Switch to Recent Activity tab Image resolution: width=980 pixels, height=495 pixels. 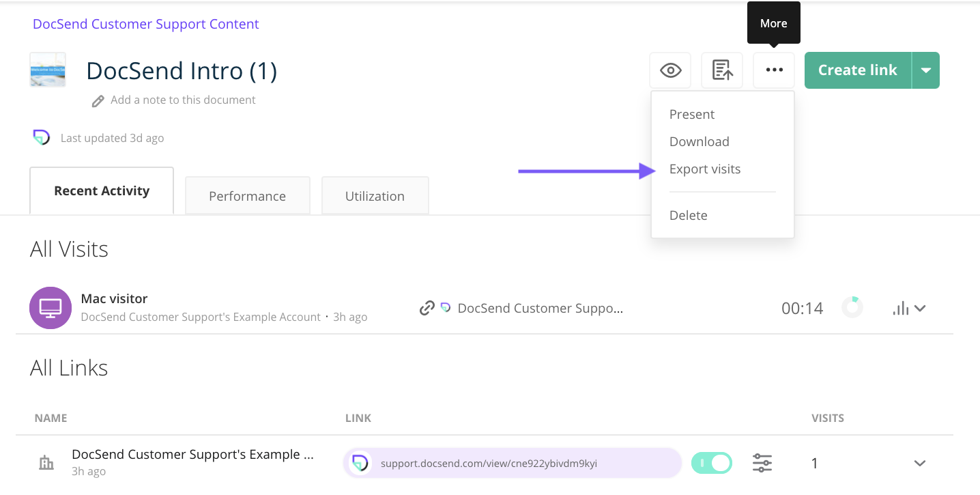tap(102, 190)
